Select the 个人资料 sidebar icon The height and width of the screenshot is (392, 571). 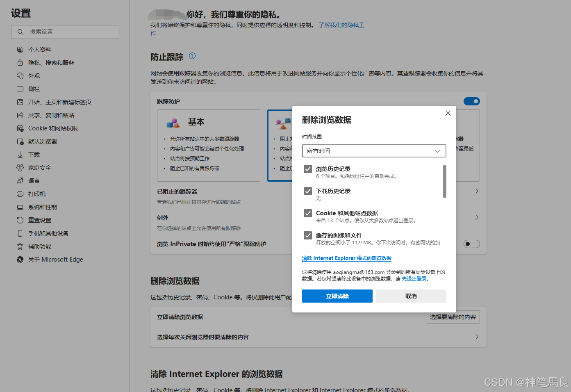click(20, 49)
